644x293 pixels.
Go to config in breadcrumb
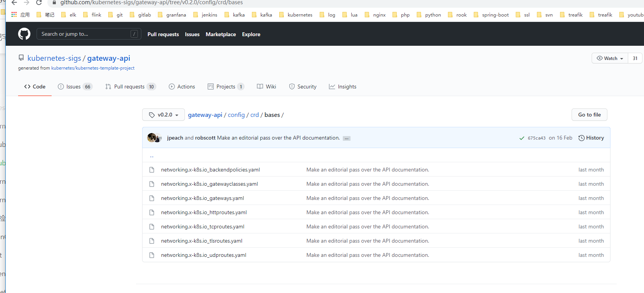[x=236, y=115]
